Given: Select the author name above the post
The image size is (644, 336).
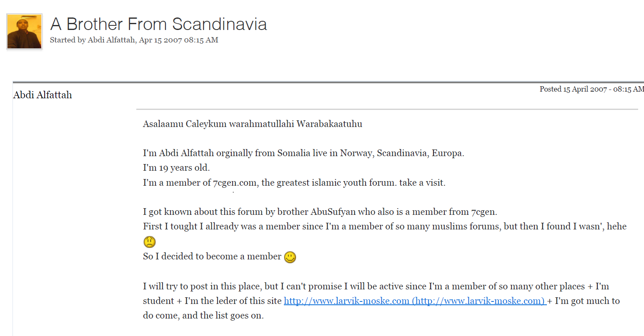Looking at the screenshot, I should (43, 95).
